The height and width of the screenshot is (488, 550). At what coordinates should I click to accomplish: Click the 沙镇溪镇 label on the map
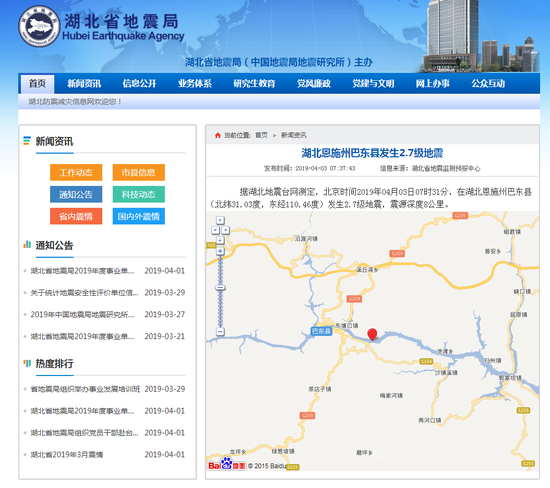446,373
